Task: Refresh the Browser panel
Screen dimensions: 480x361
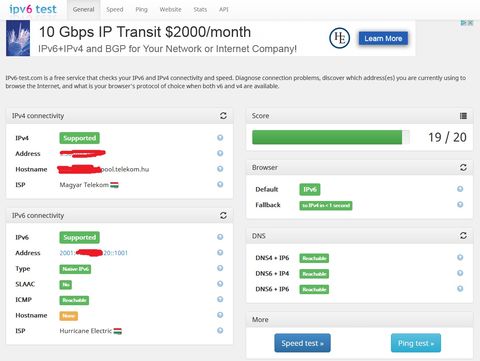Action: (463, 167)
